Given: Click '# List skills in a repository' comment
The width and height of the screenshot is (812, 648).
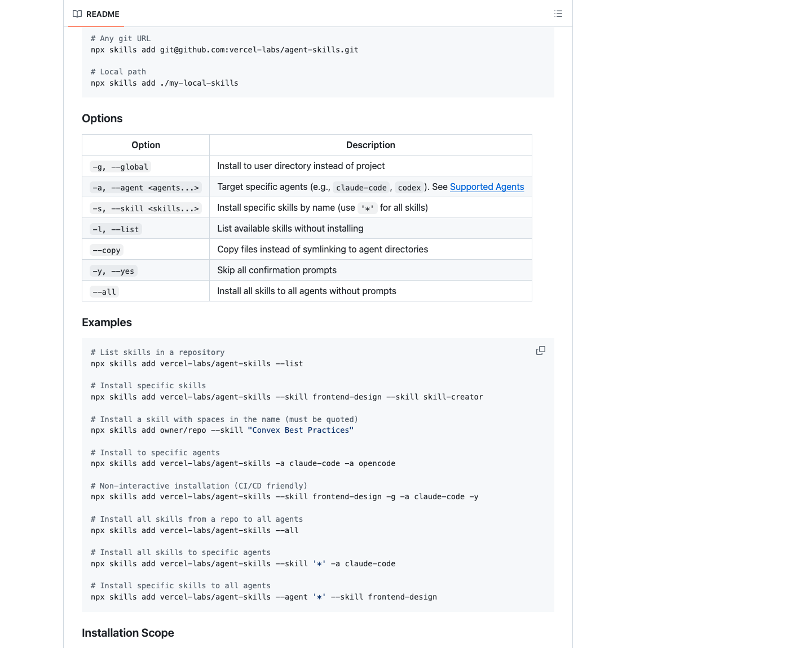Looking at the screenshot, I should click(x=158, y=352).
